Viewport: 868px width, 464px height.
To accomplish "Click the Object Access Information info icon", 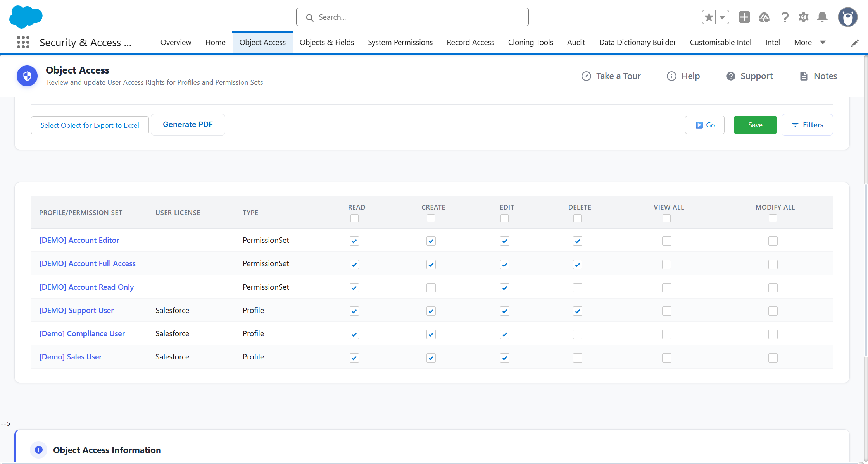I will coord(39,450).
